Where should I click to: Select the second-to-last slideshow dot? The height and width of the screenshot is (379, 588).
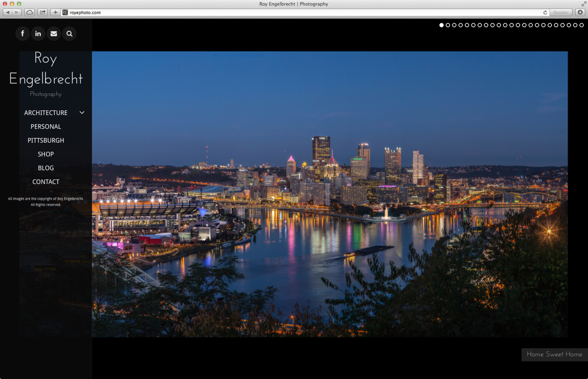pos(575,25)
